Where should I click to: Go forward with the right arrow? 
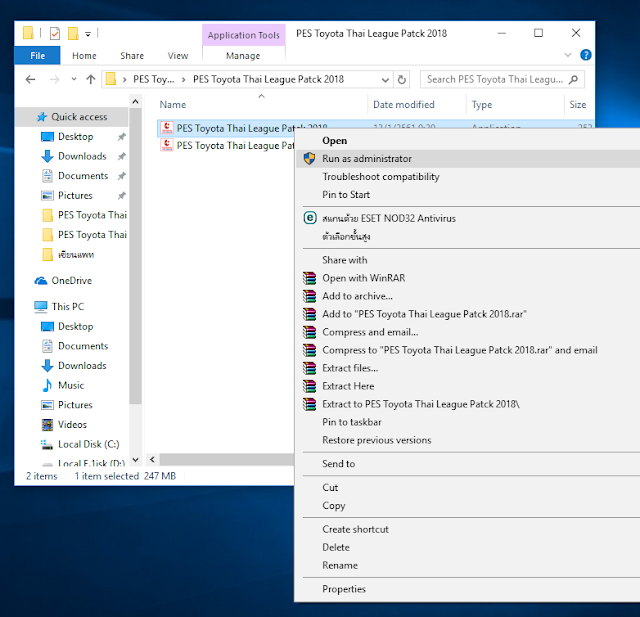pos(54,79)
